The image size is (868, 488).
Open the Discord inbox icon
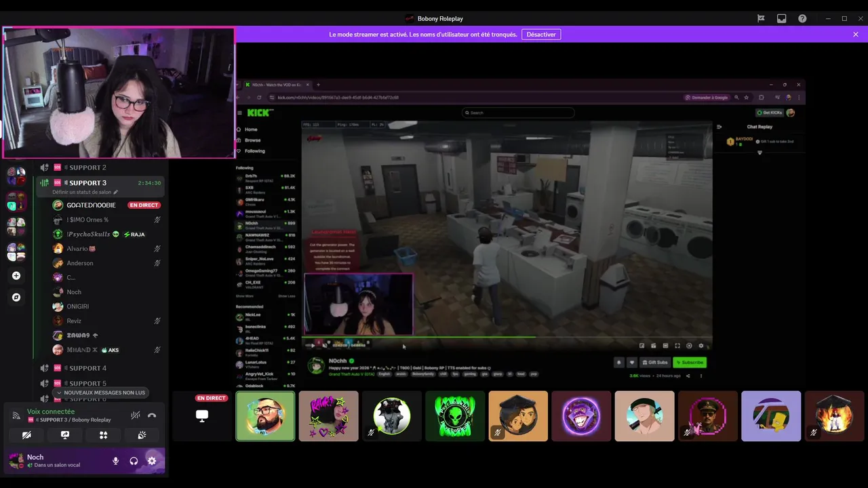[782, 19]
